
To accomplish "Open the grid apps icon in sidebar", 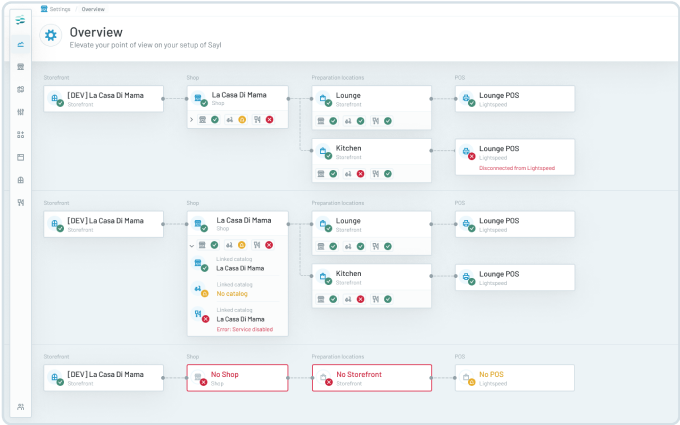I will pos(20,134).
